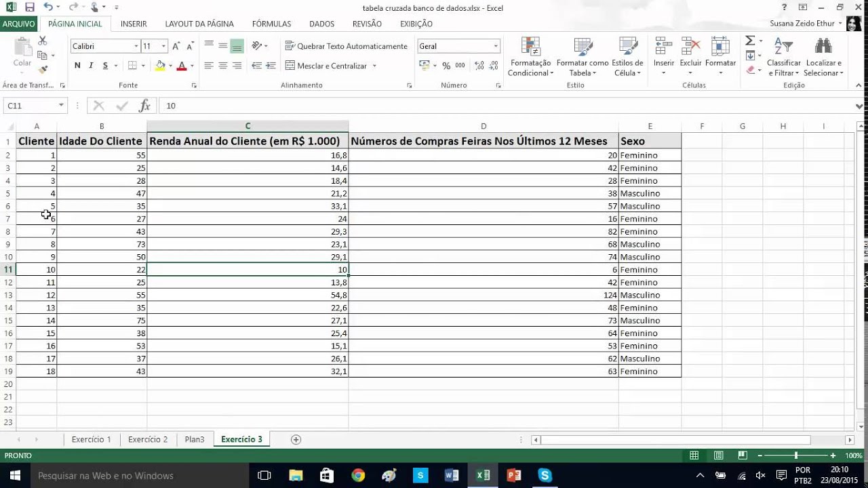The width and height of the screenshot is (868, 488).
Task: Switch to the REVISÃO tab
Action: 367,24
